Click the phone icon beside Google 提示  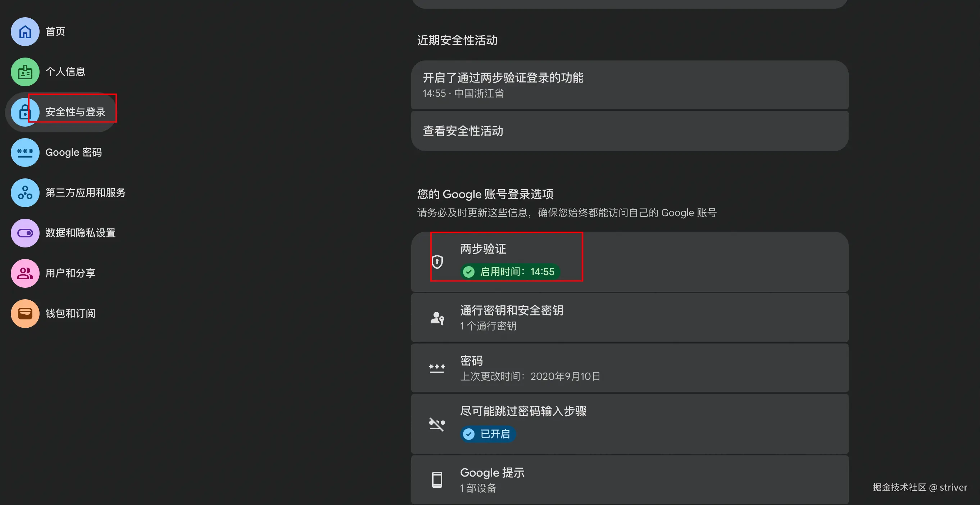coord(437,480)
